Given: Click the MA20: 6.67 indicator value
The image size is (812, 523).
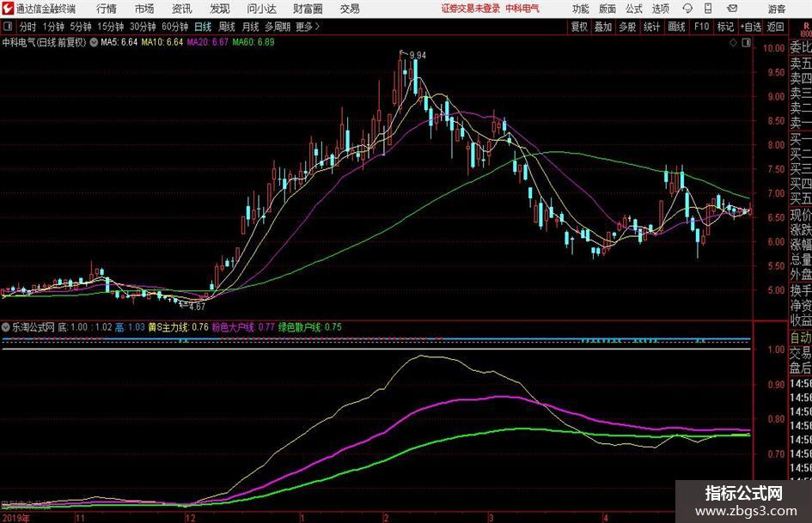Looking at the screenshot, I should coord(208,42).
